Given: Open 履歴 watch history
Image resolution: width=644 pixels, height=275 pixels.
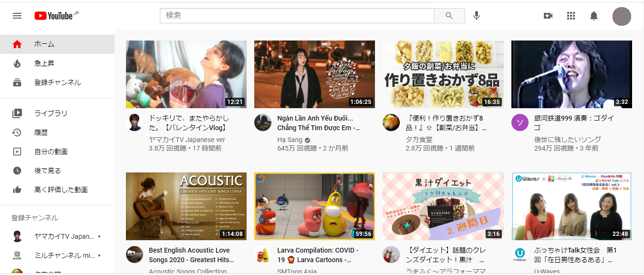Looking at the screenshot, I should pyautogui.click(x=41, y=132).
